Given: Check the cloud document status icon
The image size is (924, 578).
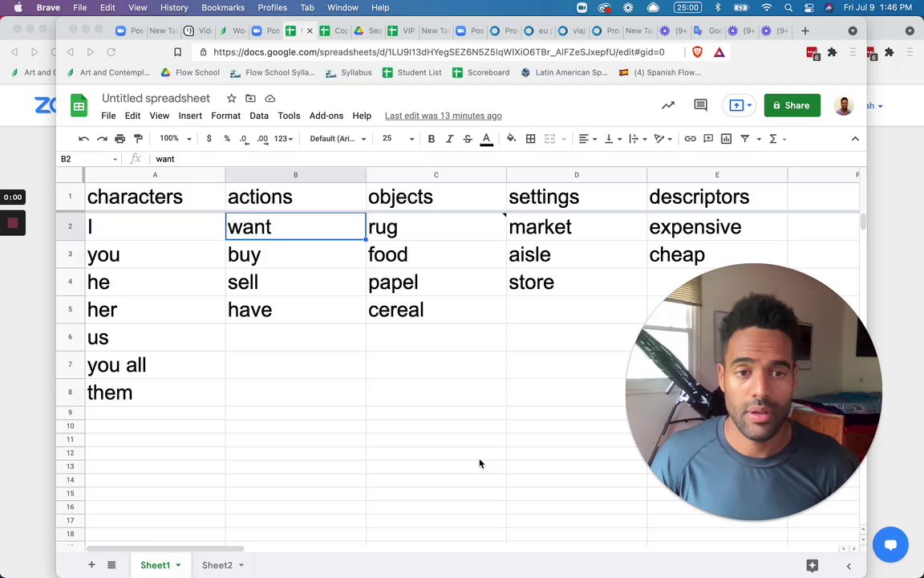Looking at the screenshot, I should click(269, 99).
